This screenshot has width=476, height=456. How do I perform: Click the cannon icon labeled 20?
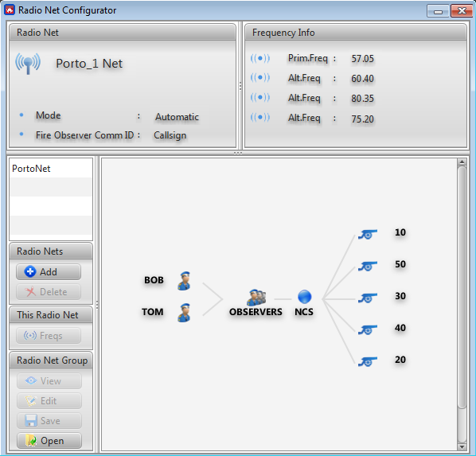(x=368, y=361)
